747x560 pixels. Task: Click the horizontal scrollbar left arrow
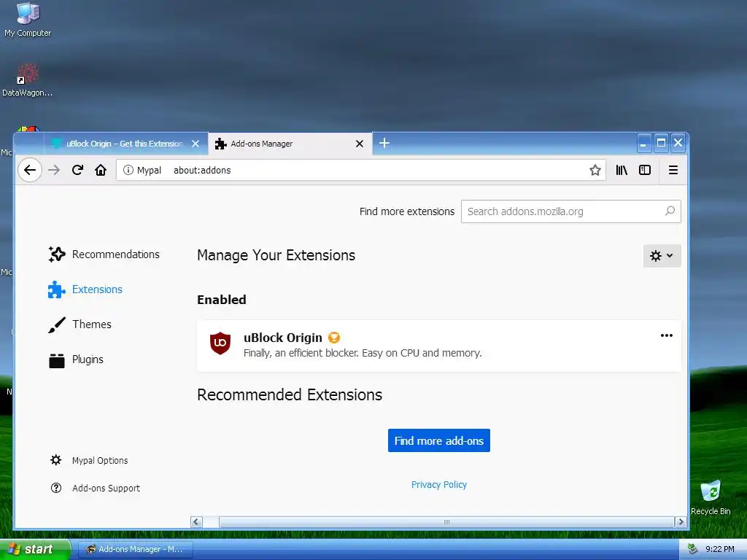[x=196, y=522]
